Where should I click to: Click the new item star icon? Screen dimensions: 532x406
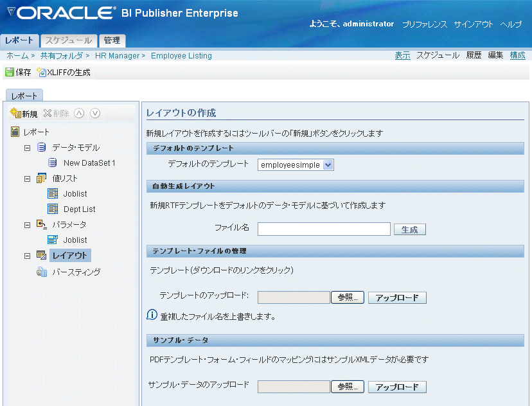tap(15, 113)
